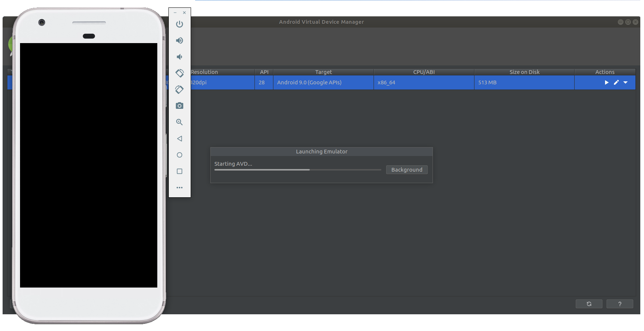Select the API 28 cell
This screenshot has height=331, width=644.
point(264,82)
